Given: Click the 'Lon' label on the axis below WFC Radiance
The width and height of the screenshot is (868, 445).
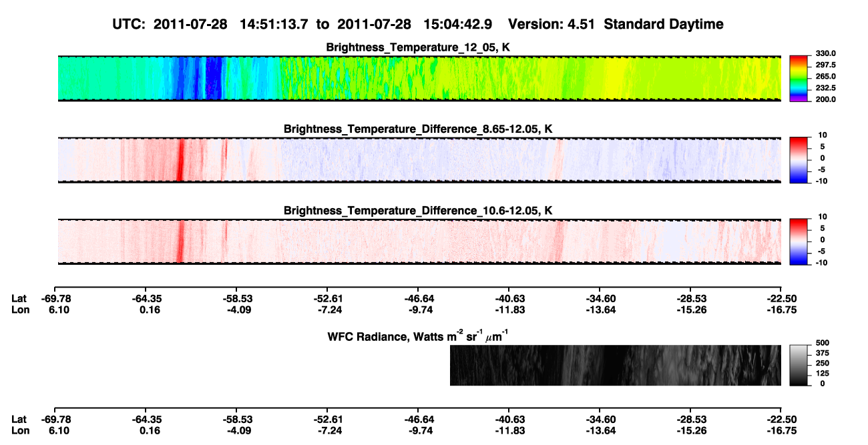Looking at the screenshot, I should (x=19, y=430).
